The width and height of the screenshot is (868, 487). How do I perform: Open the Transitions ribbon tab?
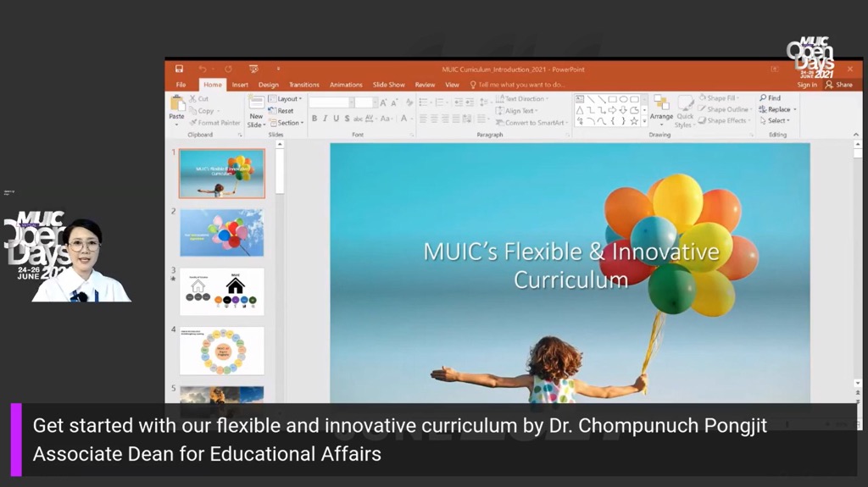pyautogui.click(x=303, y=85)
